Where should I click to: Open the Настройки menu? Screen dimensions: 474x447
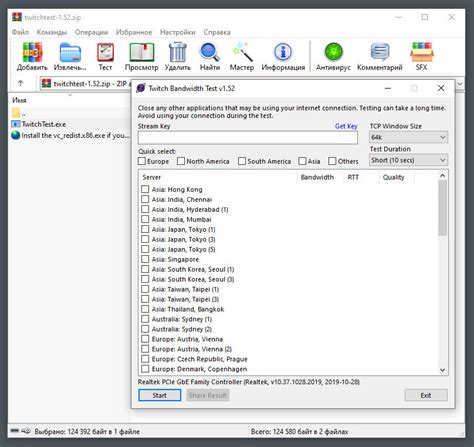tap(178, 32)
